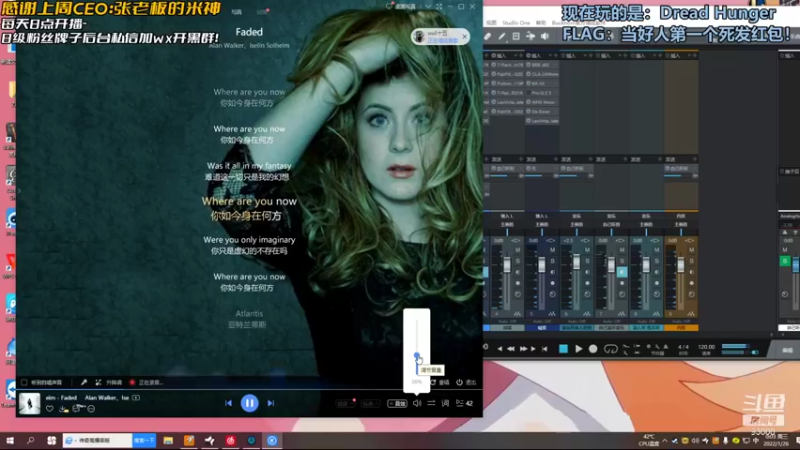Expand the 插入 inserts dropdown arrow on channel 4
Viewport: 800px width, 450px height.
pyautogui.click(x=514, y=55)
